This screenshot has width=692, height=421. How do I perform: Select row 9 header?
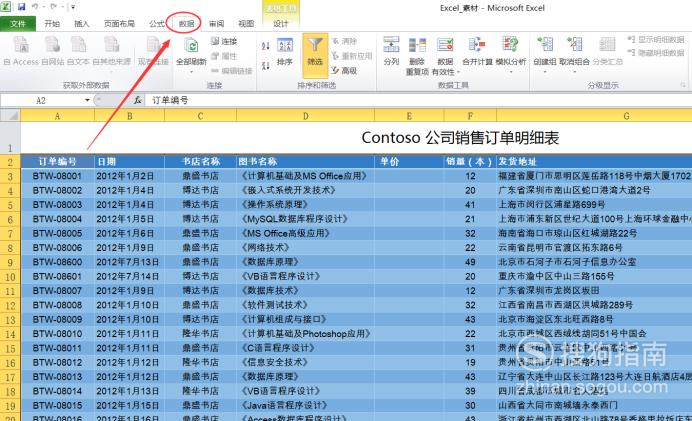point(10,262)
